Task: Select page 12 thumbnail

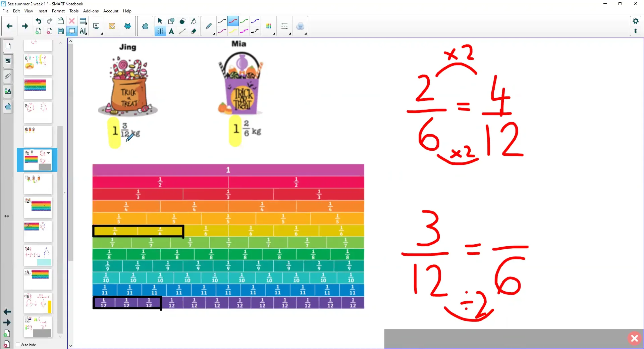Action: coord(38,208)
